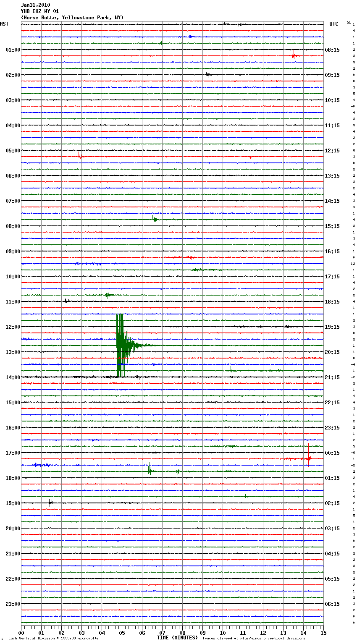Click the 'DC' column header

349,22
